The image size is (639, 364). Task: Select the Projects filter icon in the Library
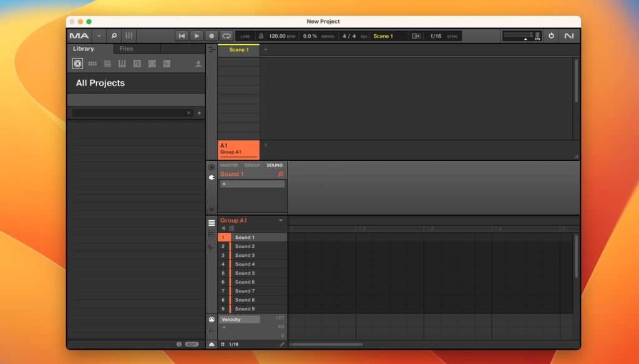click(79, 63)
